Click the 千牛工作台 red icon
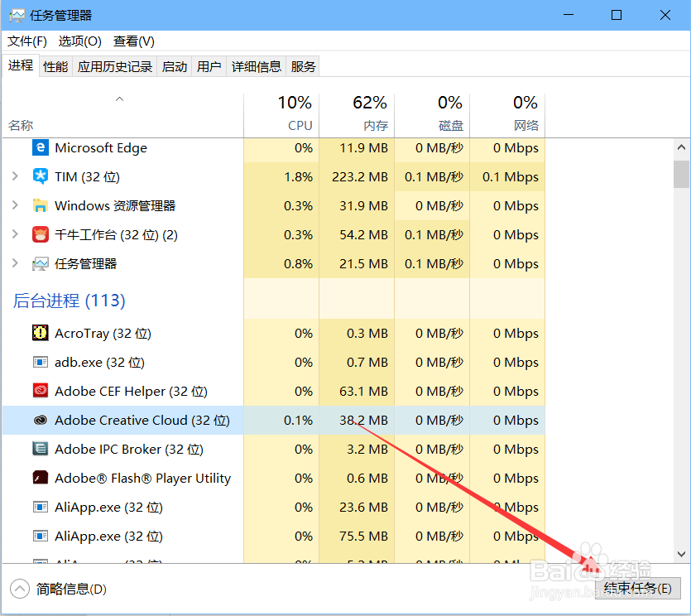 (40, 234)
